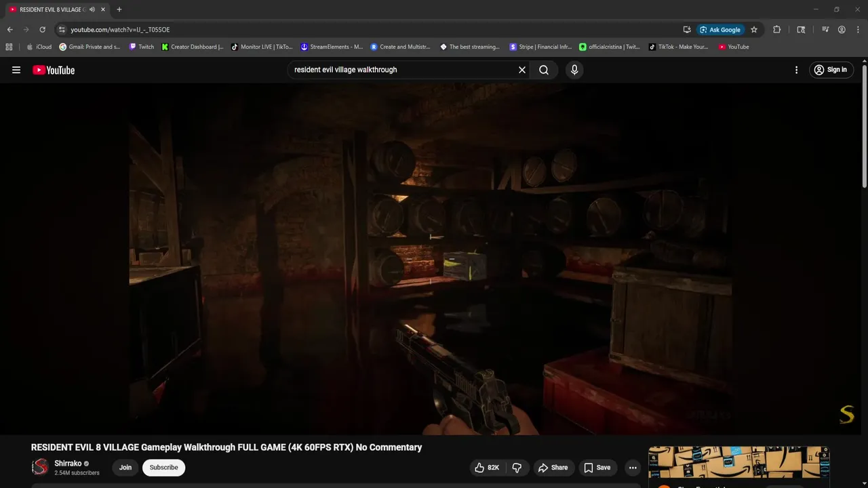Screen dimensions: 868x488
Task: Open a new browser tab
Action: [x=119, y=9]
